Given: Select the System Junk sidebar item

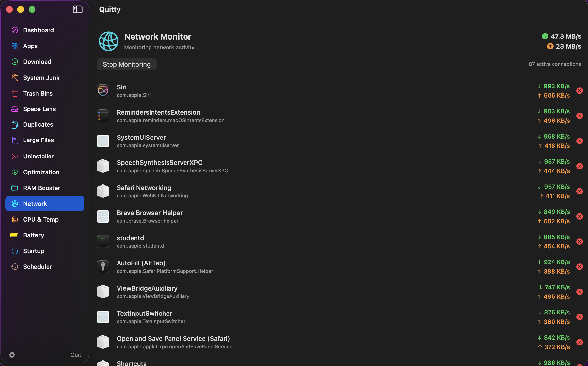Looking at the screenshot, I should (x=41, y=78).
